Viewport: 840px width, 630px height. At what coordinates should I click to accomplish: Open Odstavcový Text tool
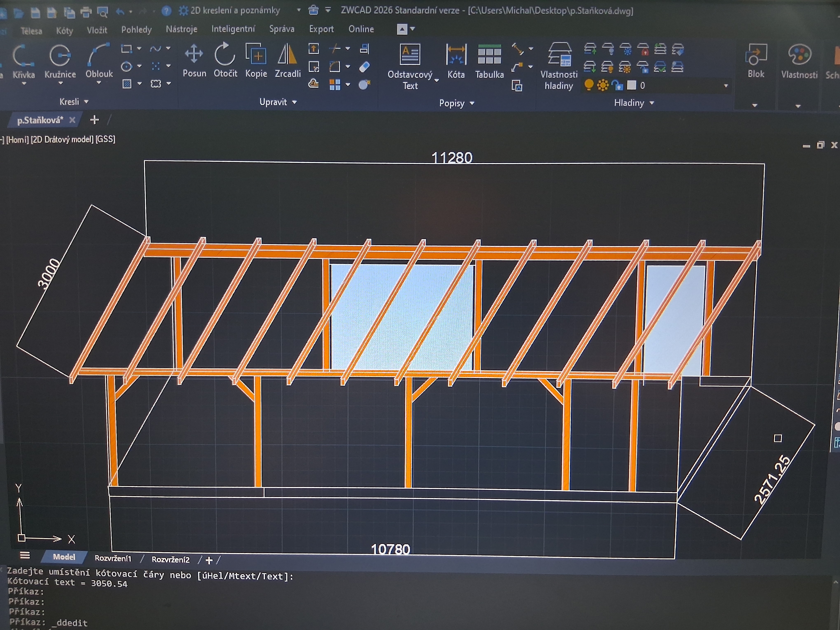410,66
